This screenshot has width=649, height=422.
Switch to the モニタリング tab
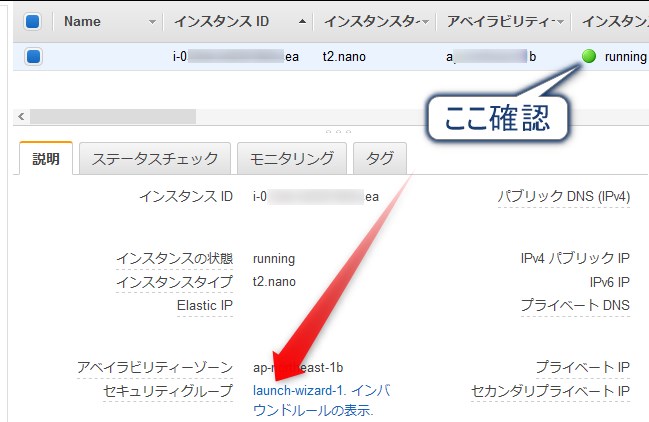click(x=292, y=158)
